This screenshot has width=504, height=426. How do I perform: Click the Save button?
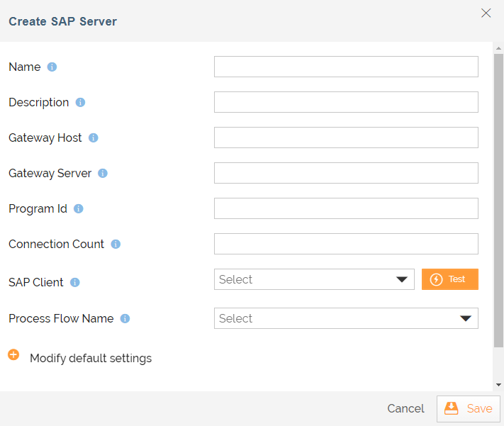(469, 409)
